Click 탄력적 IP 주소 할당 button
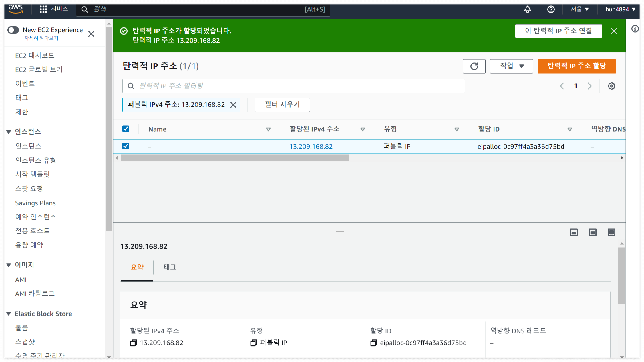The height and width of the screenshot is (362, 644). coord(576,66)
